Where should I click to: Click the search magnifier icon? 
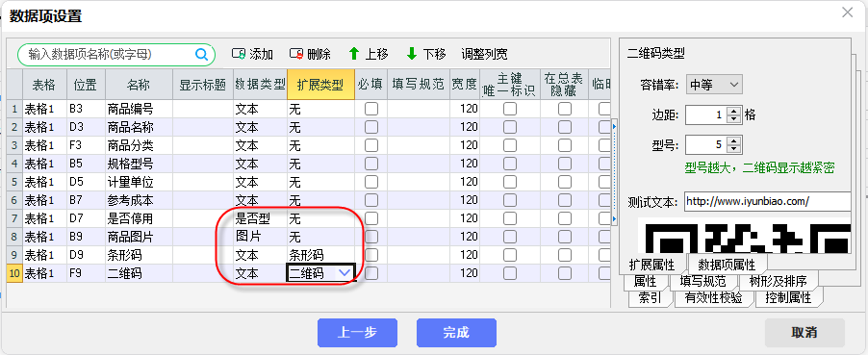(x=201, y=54)
